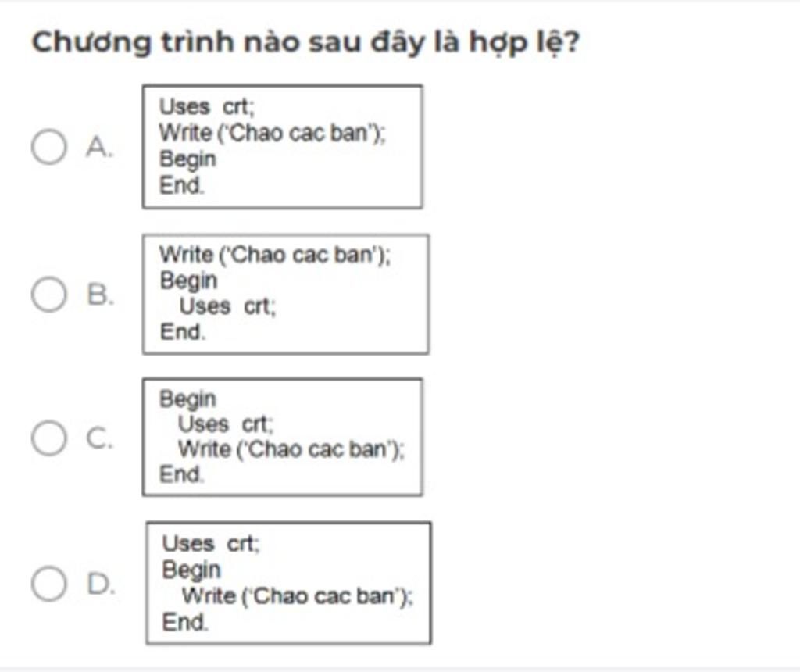
Task: Pick the radio button for option D
Action: (48, 584)
